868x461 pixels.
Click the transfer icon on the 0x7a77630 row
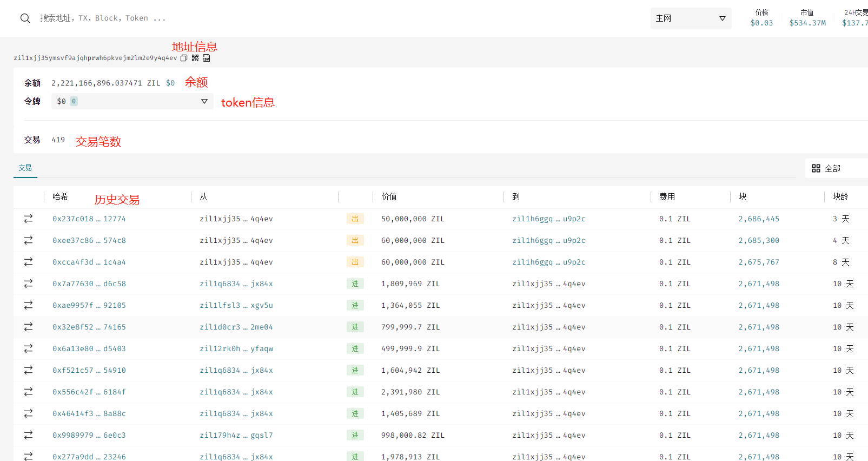coord(28,284)
